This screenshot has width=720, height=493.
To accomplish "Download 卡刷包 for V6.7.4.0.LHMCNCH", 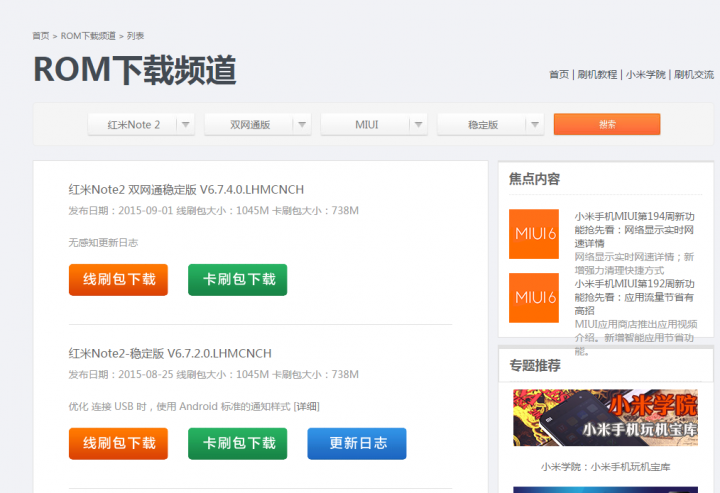I will 237,280.
